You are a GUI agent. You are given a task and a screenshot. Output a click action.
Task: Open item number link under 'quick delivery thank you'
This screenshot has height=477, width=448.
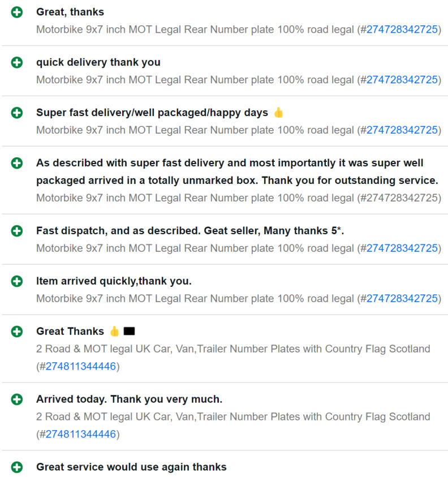click(402, 80)
